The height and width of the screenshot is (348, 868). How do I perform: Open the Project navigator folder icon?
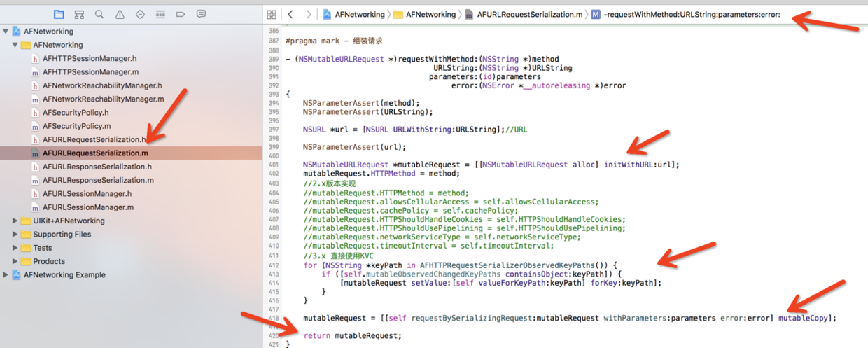59,14
